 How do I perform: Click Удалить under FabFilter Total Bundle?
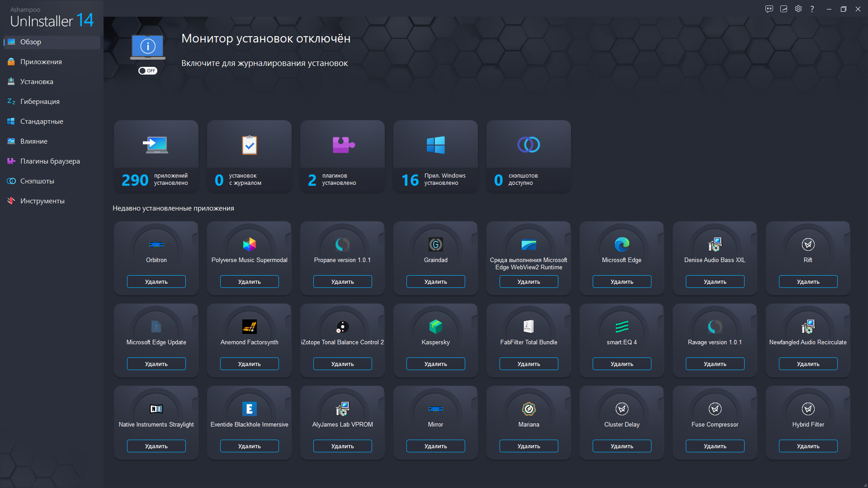(x=528, y=364)
